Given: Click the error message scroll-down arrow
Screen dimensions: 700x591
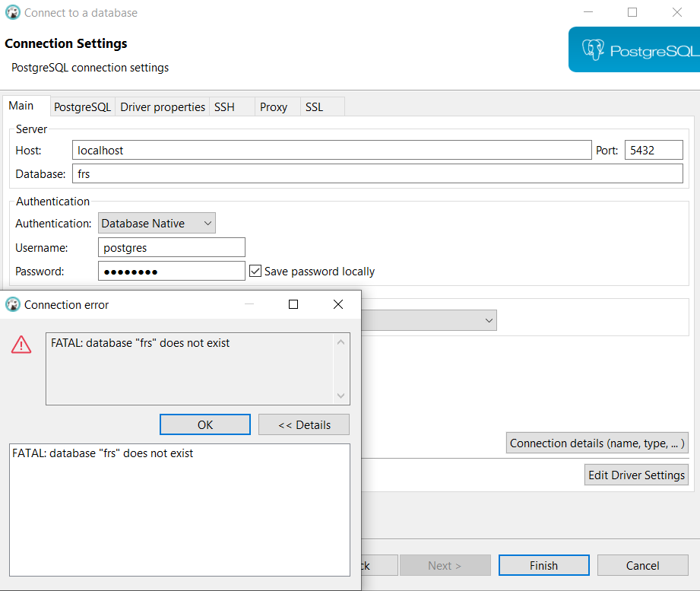Looking at the screenshot, I should click(x=341, y=396).
